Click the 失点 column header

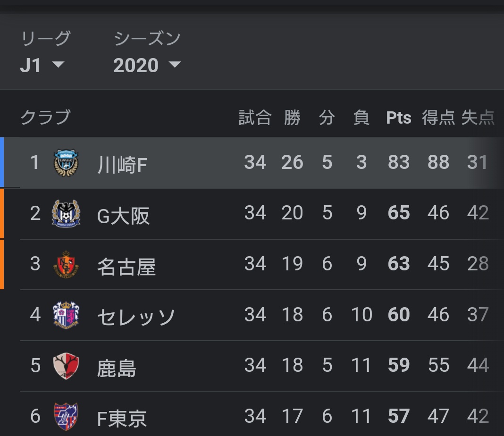click(x=478, y=117)
